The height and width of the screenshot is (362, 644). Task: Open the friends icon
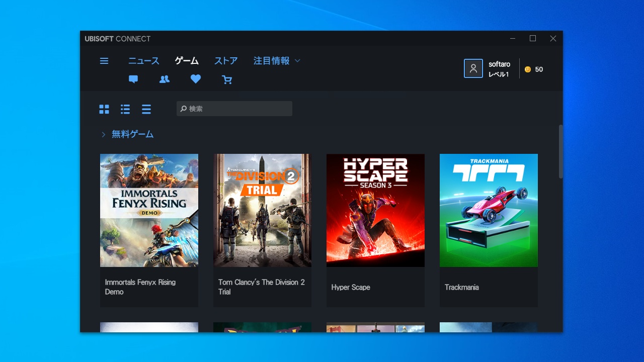(165, 79)
